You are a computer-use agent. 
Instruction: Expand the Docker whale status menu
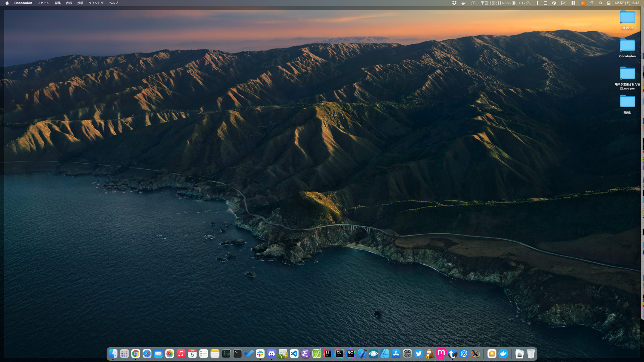(x=464, y=3)
